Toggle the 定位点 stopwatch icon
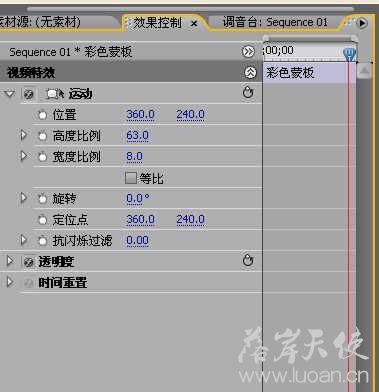This screenshot has width=379, height=392. pos(42,220)
